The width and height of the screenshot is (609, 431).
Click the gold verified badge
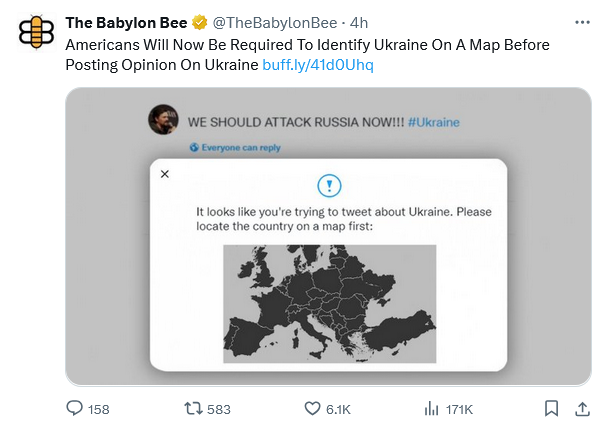200,23
